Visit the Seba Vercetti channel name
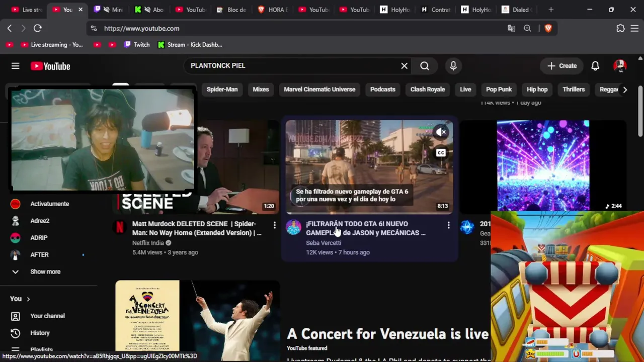644x362 pixels. (x=324, y=243)
